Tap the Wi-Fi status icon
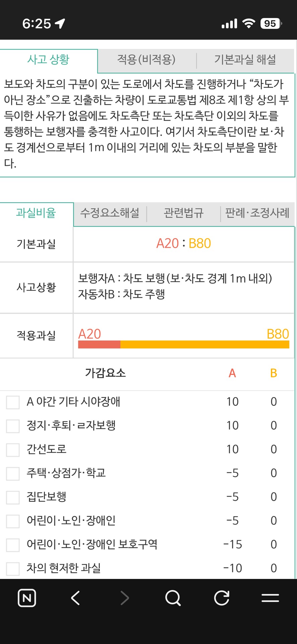The image size is (297, 644). pos(248,23)
